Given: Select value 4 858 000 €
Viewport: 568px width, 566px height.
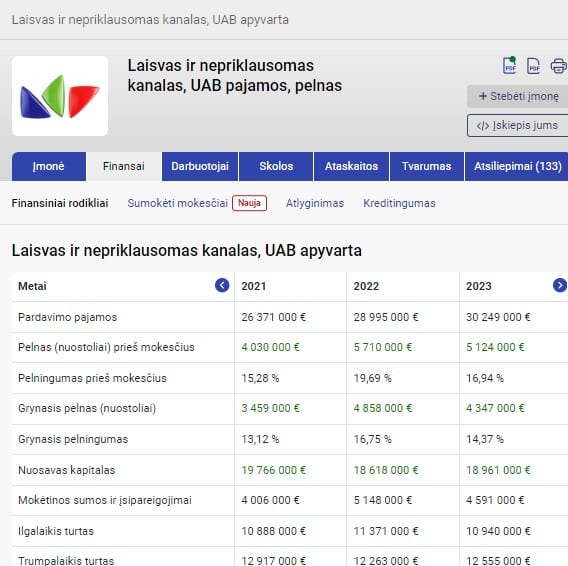Looking at the screenshot, I should point(383,408).
